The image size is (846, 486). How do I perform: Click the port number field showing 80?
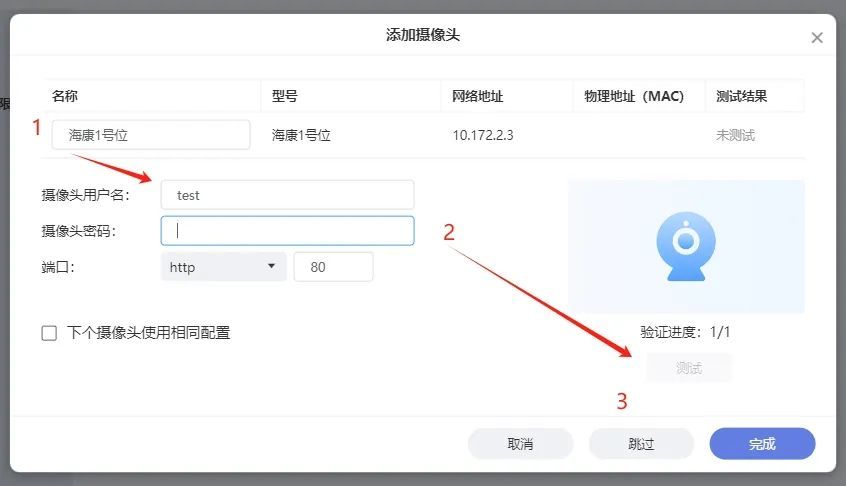coord(333,267)
